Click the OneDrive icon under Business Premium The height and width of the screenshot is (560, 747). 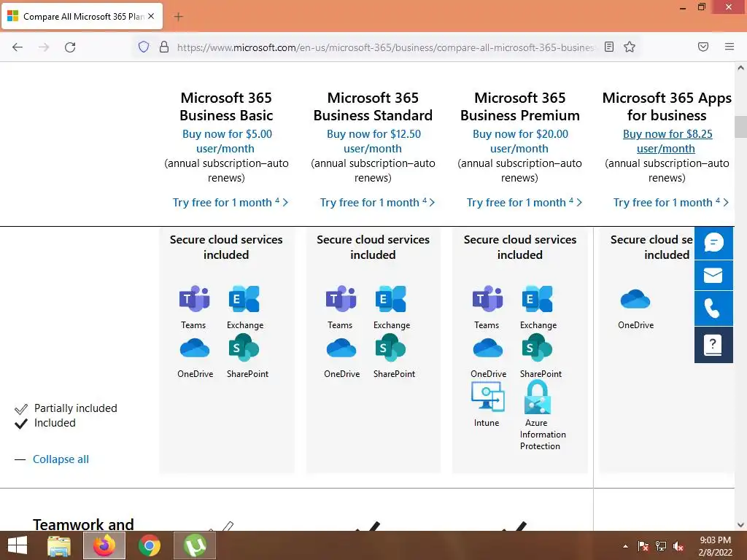pyautogui.click(x=488, y=348)
